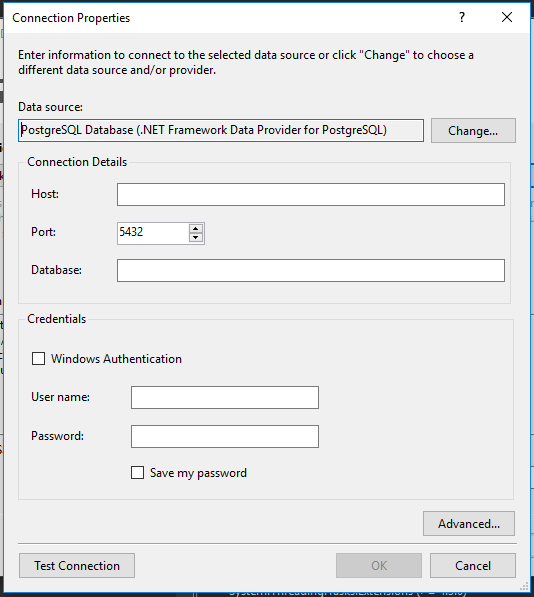Check the Save my password box

pyautogui.click(x=137, y=472)
